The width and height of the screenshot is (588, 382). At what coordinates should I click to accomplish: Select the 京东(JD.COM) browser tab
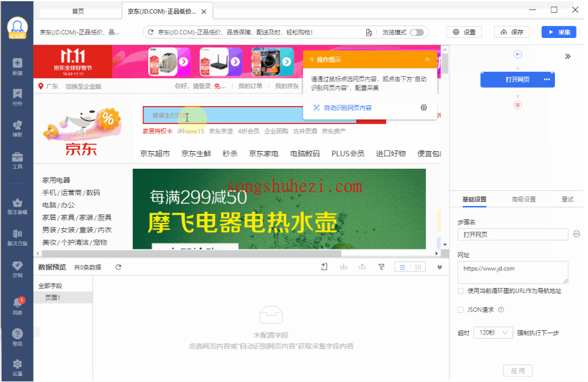pos(161,11)
